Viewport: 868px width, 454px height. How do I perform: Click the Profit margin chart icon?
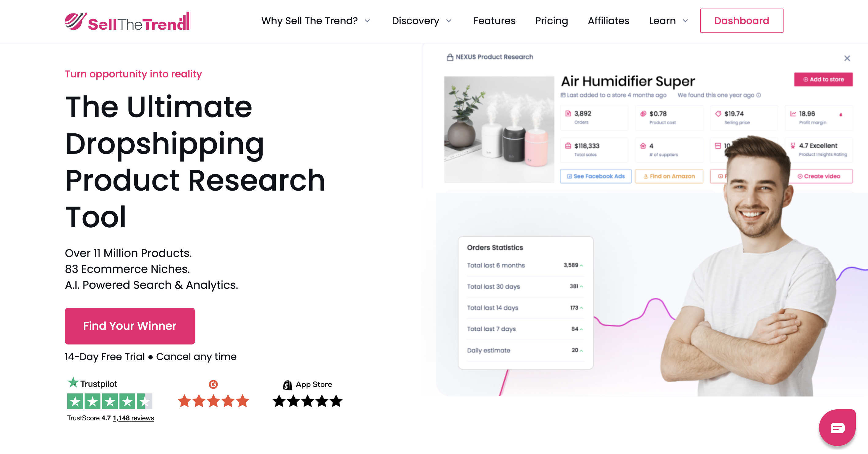(x=793, y=113)
